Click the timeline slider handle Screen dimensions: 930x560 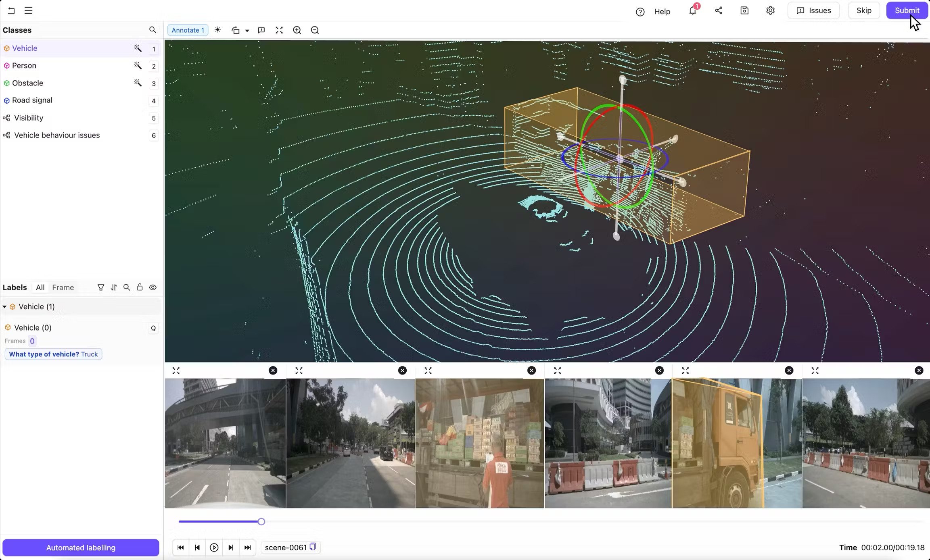261,522
